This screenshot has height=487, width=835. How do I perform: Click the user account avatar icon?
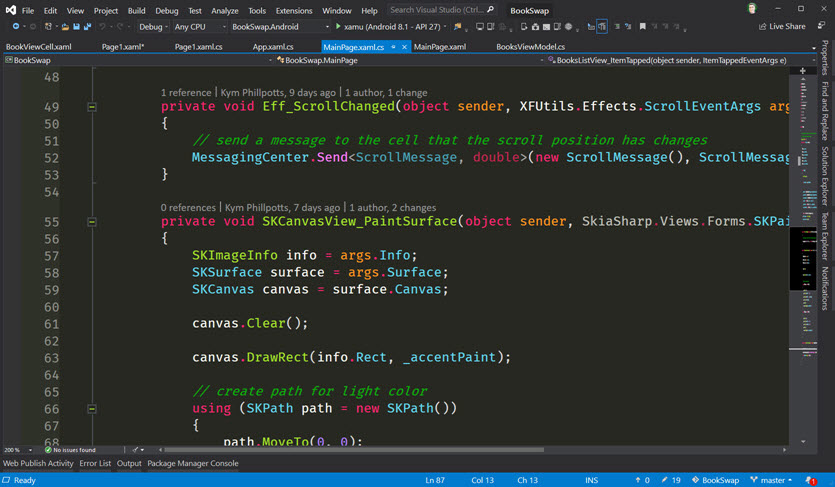click(x=752, y=9)
